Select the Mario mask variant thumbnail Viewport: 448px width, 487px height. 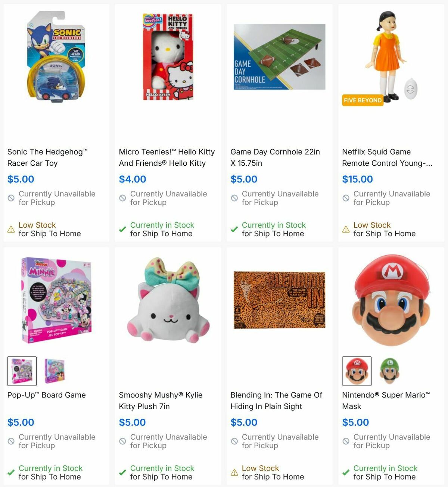(357, 371)
